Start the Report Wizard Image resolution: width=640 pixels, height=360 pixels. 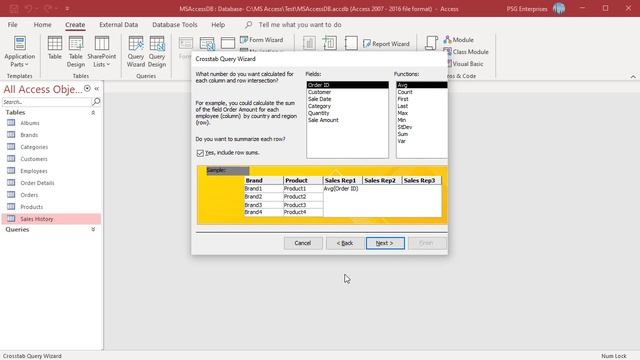click(386, 44)
